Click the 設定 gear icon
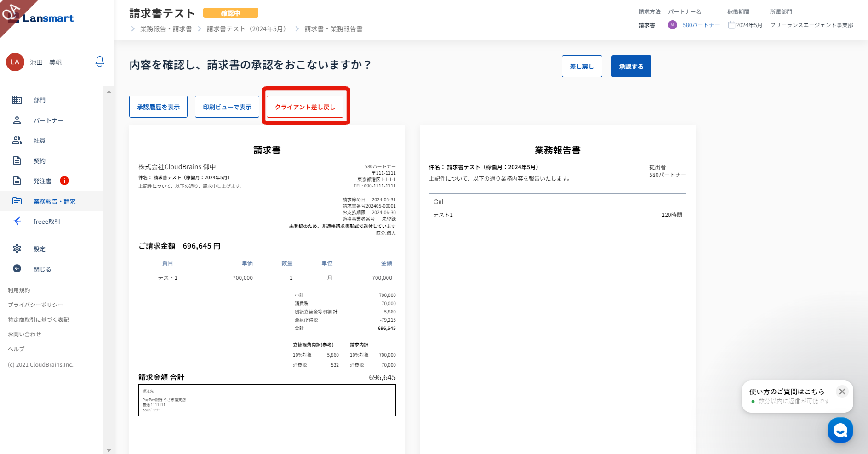The width and height of the screenshot is (868, 454). tap(17, 249)
